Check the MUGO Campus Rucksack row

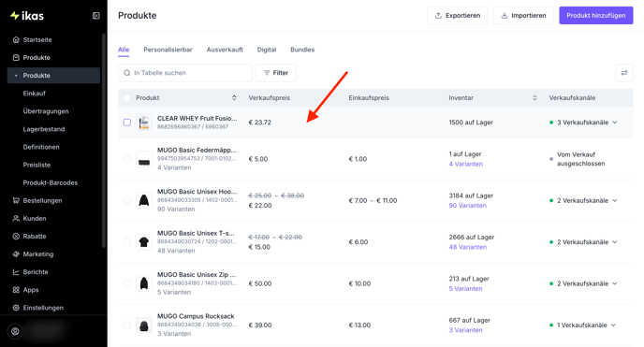click(x=127, y=325)
